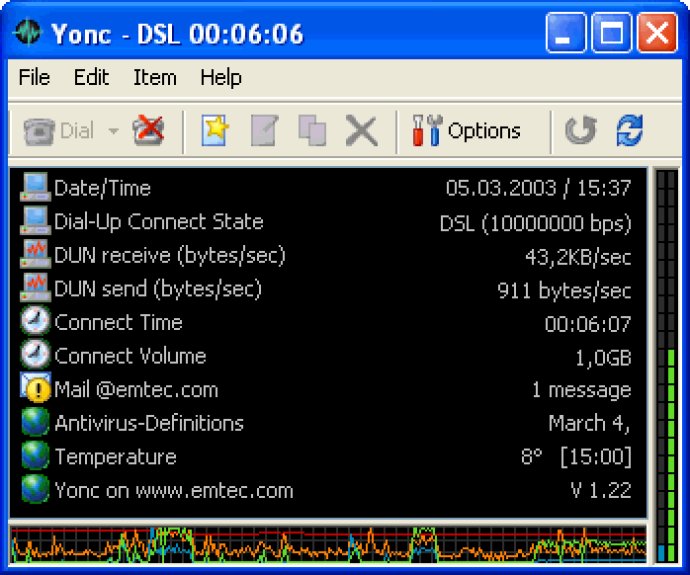The image size is (690, 575).
Task: Click the 05.03.2003 / 15:37 value
Action: [538, 188]
